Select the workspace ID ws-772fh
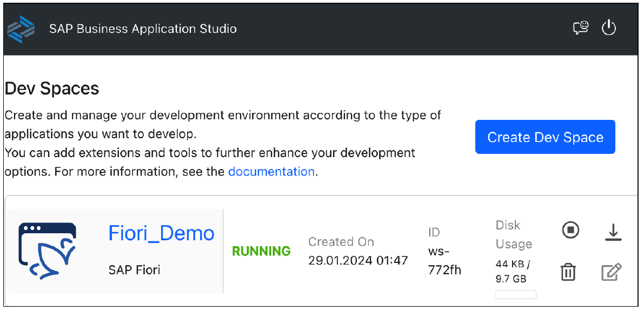Image resolution: width=644 pixels, height=311 pixels. pos(443,260)
